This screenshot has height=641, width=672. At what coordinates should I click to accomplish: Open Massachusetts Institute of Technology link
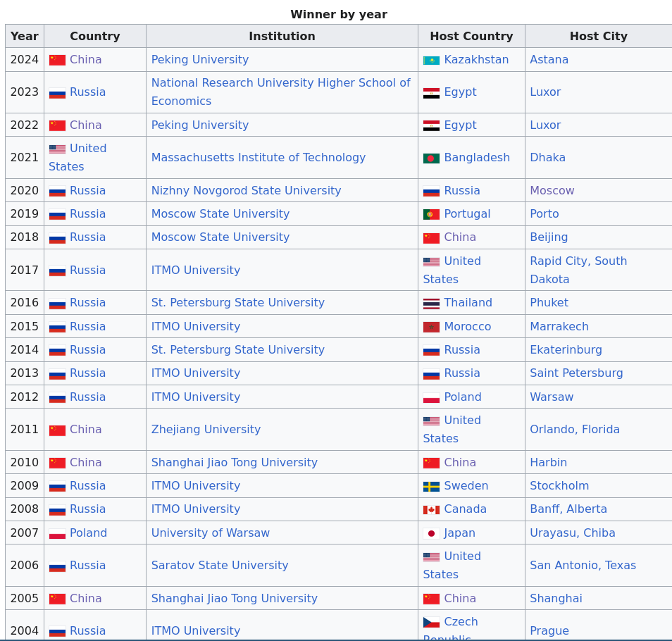tap(259, 158)
